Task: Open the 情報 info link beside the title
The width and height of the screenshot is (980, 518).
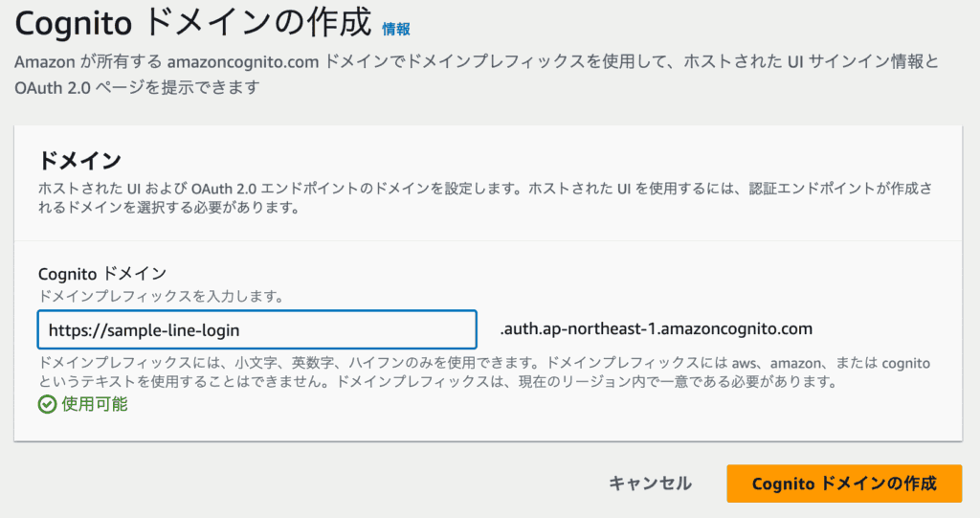Action: [x=395, y=29]
